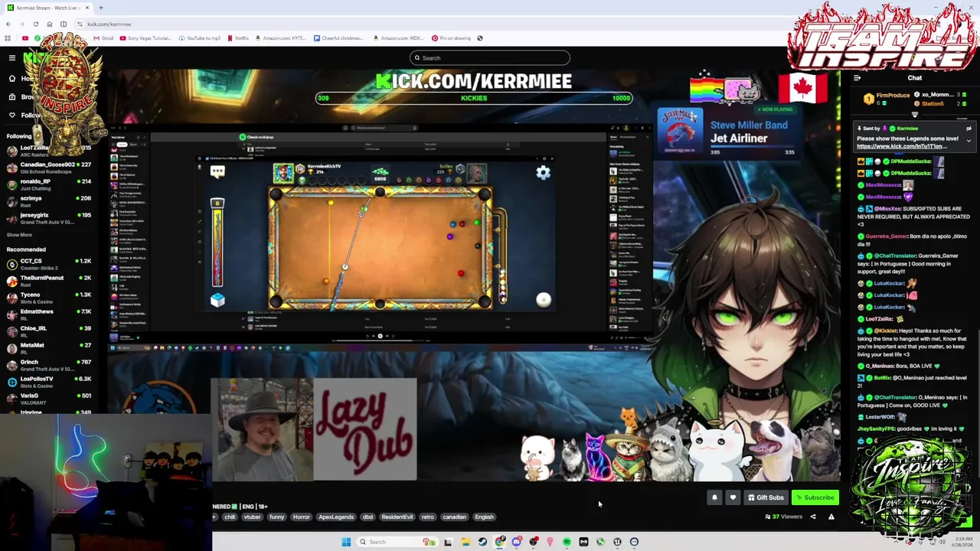The image size is (980, 551).
Task: Open YouTube to mp3 bookmark
Action: point(200,38)
